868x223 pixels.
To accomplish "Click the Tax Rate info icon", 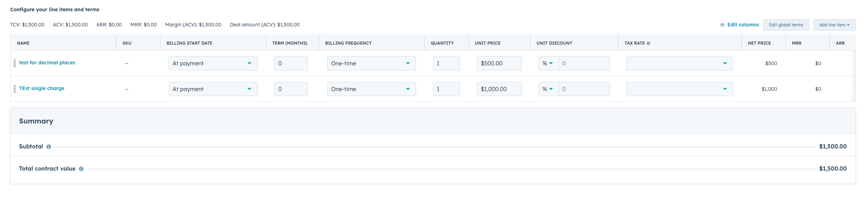I will [x=649, y=43].
